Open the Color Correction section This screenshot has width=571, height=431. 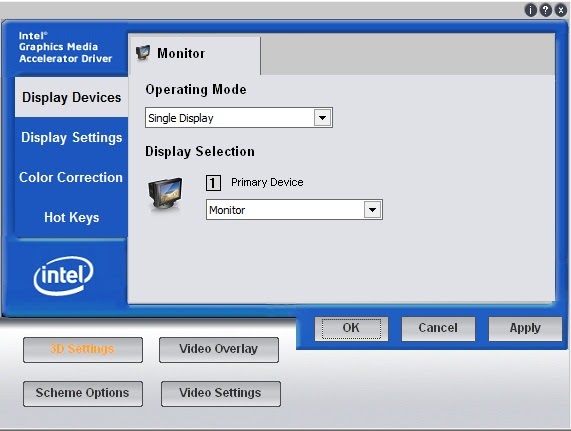71,177
